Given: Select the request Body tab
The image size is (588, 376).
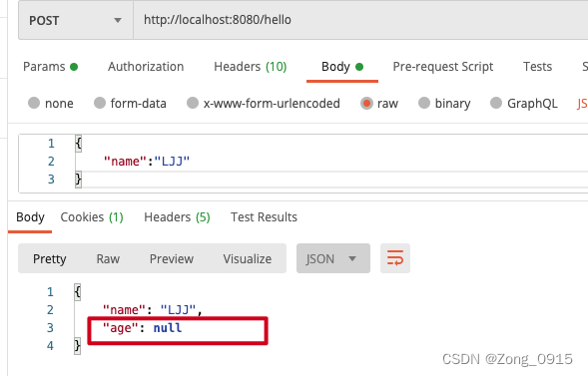Looking at the screenshot, I should pyautogui.click(x=342, y=67).
